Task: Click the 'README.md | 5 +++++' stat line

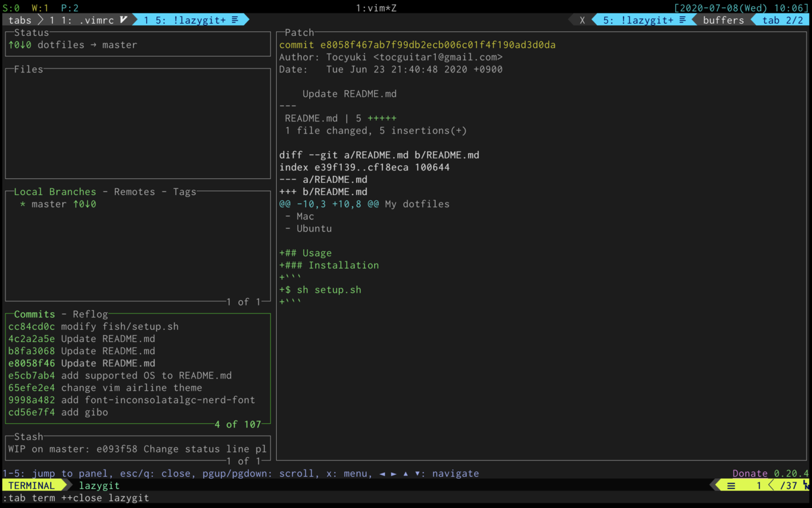Action: [340, 118]
